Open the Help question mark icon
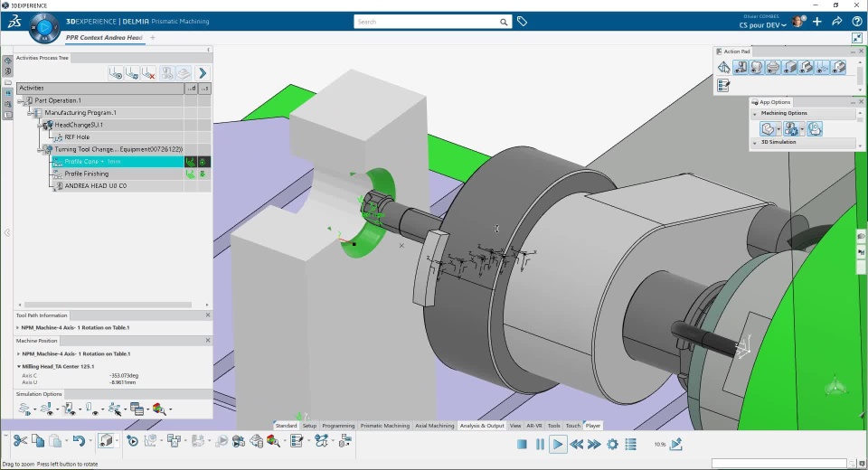The image size is (868, 470). [x=857, y=22]
